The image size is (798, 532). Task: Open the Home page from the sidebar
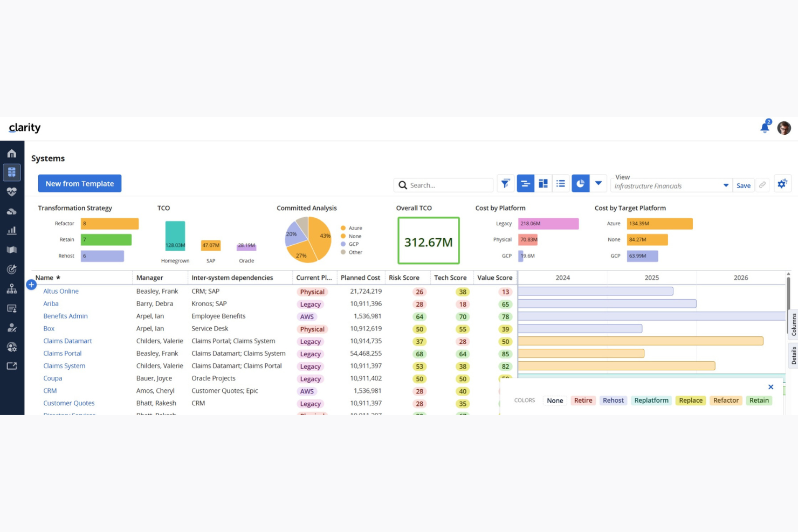(x=12, y=153)
